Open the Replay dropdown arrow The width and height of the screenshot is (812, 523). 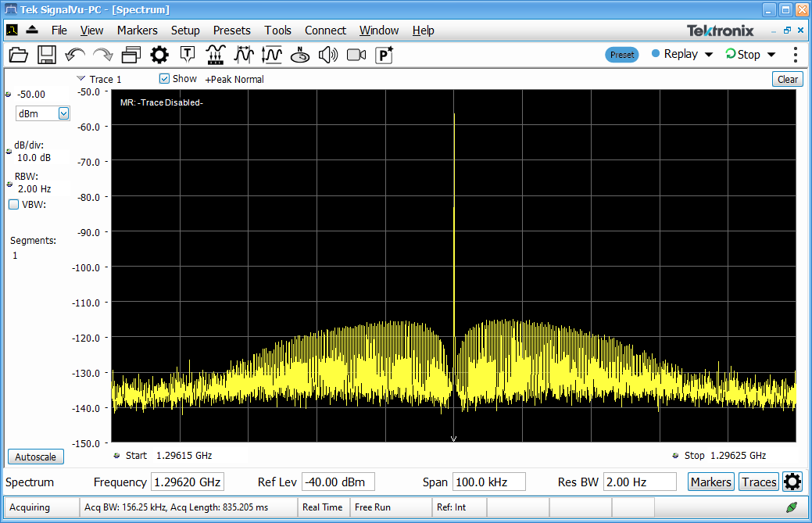click(709, 55)
